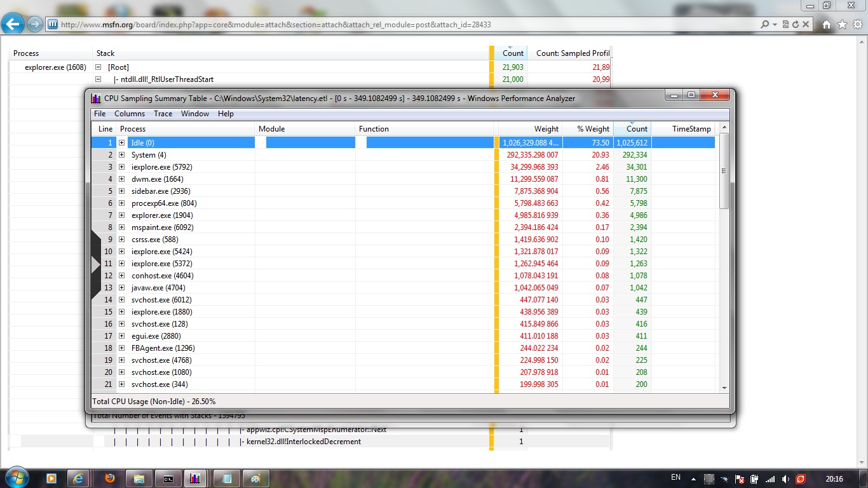Click the EN language indicator
The height and width of the screenshot is (488, 868).
pos(675,477)
